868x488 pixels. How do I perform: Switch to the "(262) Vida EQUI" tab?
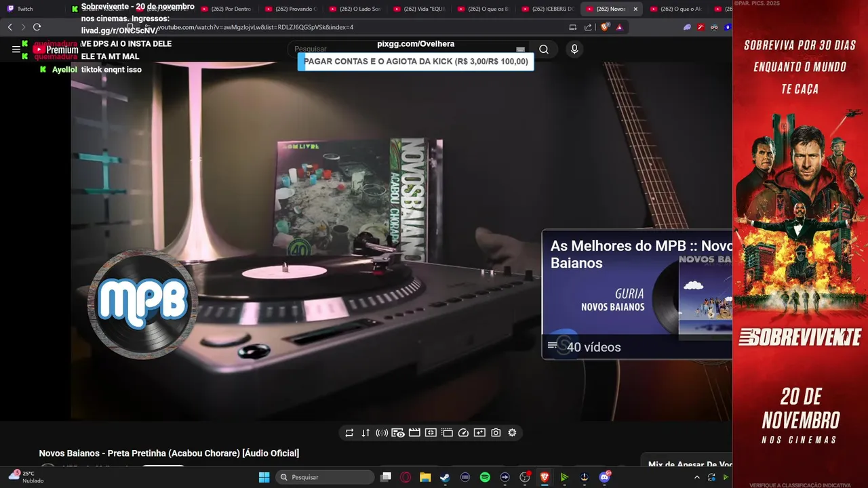(420, 9)
